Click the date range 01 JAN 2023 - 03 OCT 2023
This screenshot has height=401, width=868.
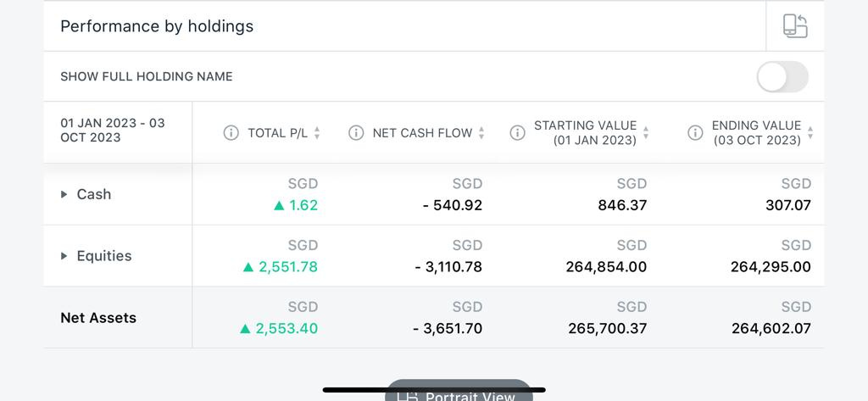[x=113, y=131]
